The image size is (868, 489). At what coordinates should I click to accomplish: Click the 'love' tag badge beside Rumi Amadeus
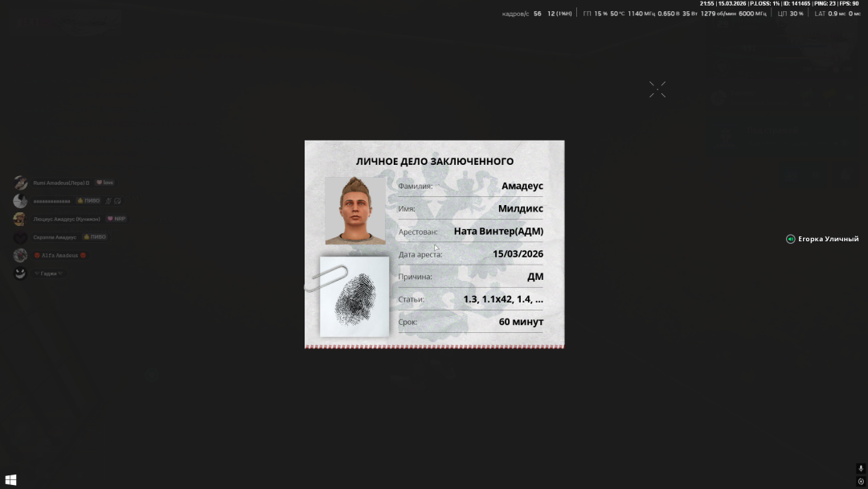[x=105, y=183]
